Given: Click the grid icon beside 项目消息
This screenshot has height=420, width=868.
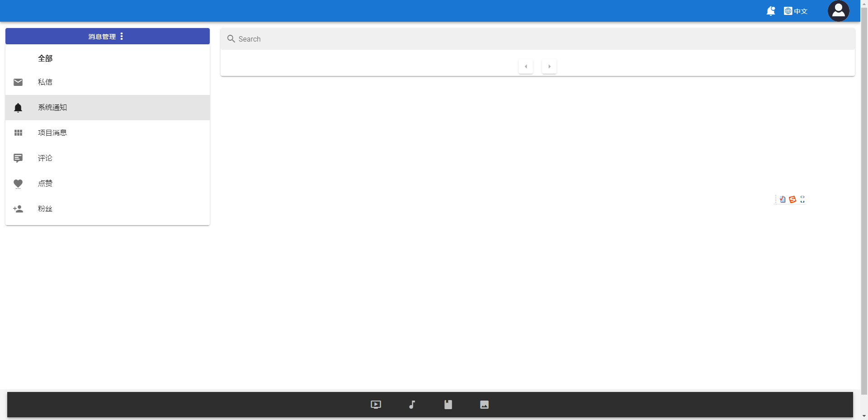Looking at the screenshot, I should coord(18,133).
